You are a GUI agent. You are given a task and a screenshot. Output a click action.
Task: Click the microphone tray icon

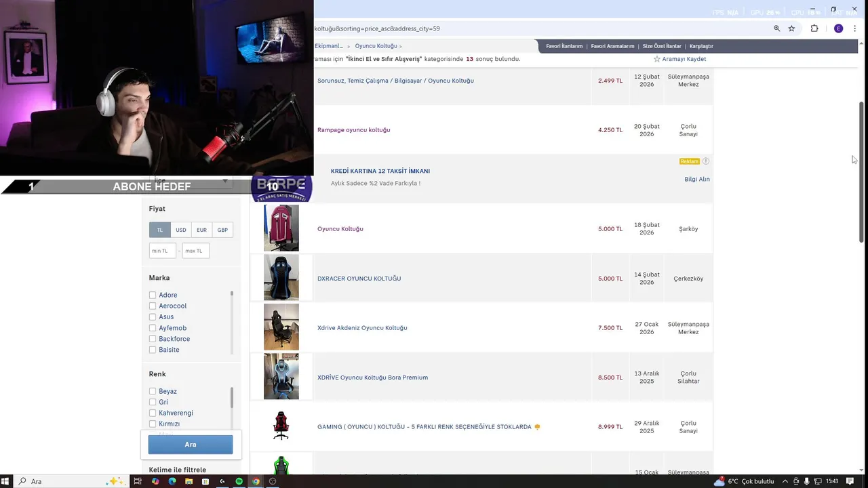click(x=806, y=481)
